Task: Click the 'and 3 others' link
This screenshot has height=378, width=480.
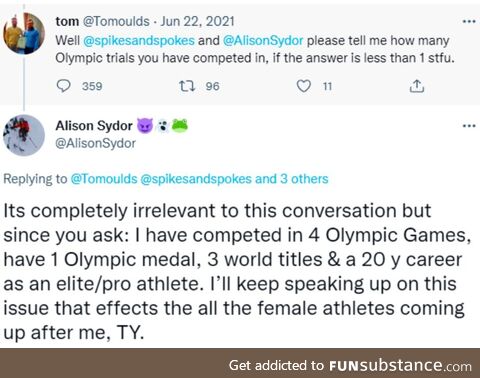Action: tap(292, 179)
